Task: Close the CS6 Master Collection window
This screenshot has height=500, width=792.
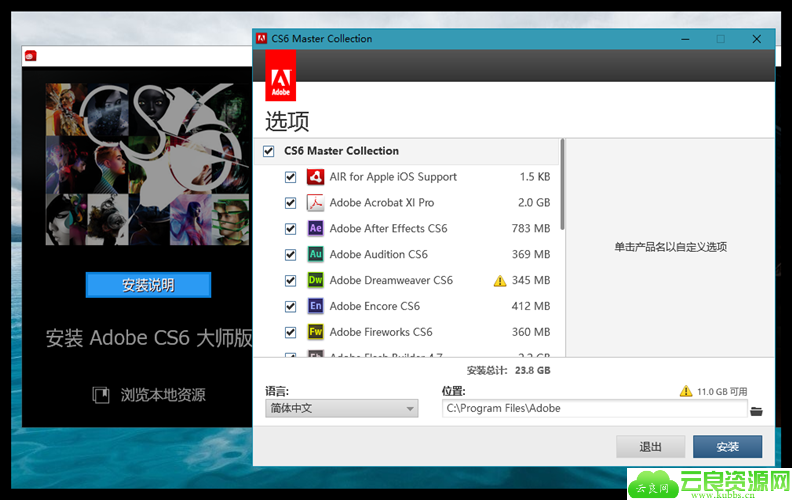Action: 756,39
